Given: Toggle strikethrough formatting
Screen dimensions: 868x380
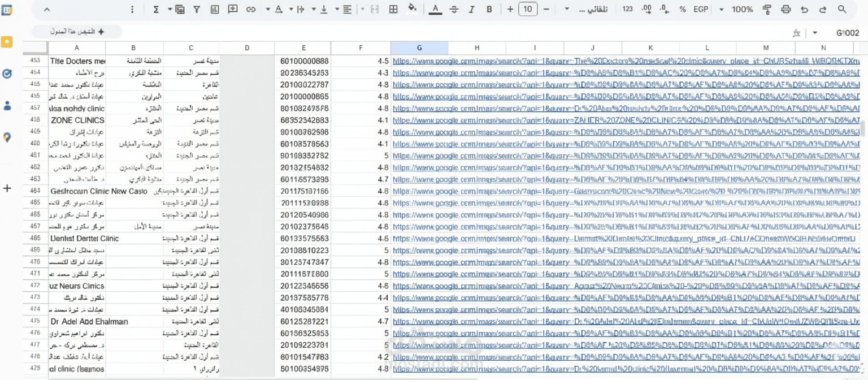Looking at the screenshot, I should [x=454, y=10].
